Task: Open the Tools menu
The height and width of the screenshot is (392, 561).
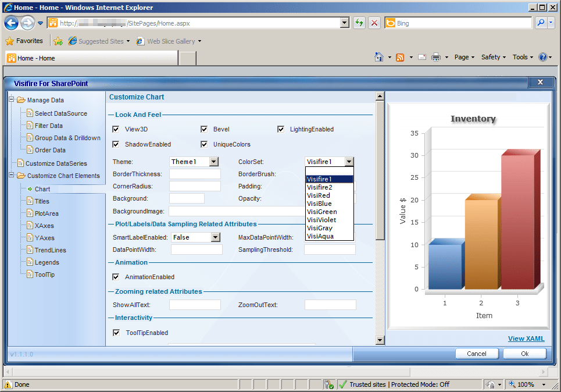Action: pos(521,56)
